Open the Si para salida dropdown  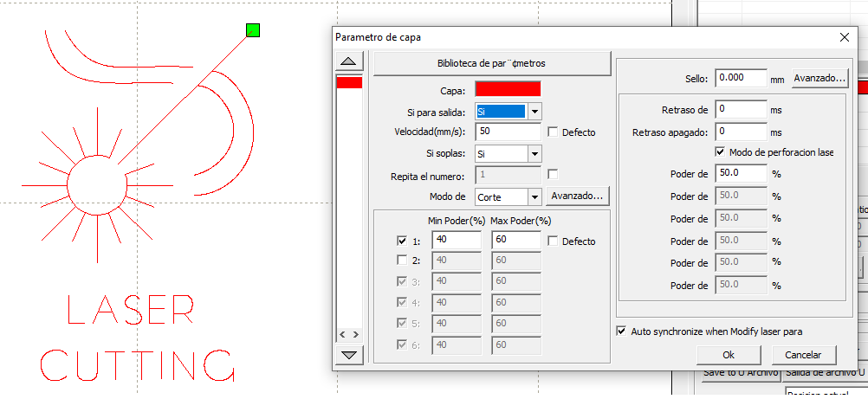pos(534,112)
